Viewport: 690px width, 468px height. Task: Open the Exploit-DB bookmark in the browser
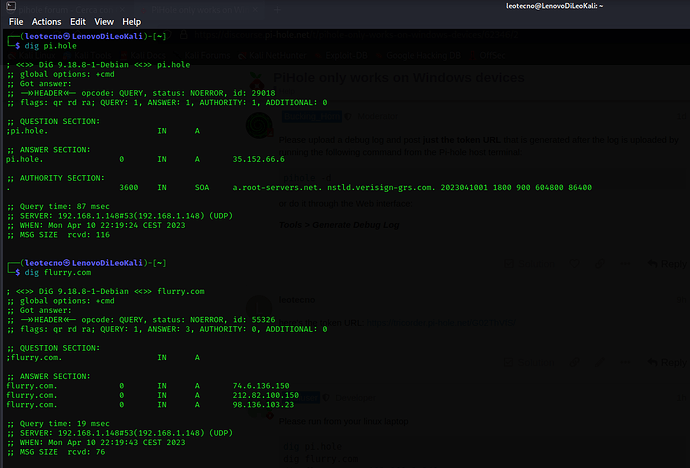click(341, 55)
